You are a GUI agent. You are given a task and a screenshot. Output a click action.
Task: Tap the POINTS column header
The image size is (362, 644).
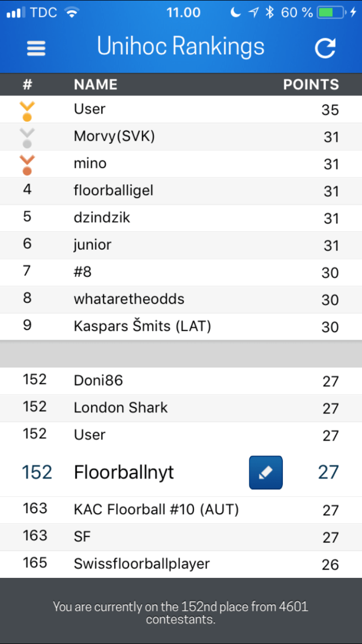click(311, 85)
